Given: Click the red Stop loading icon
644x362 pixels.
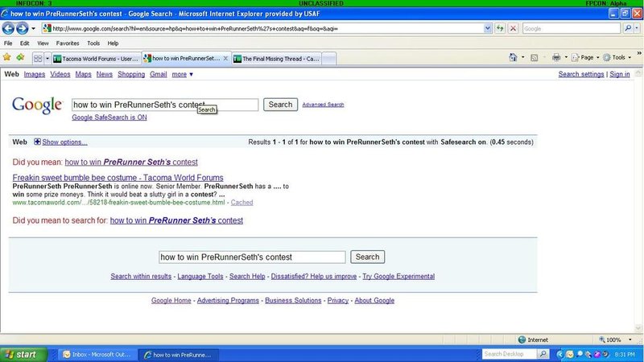Looking at the screenshot, I should 513,28.
